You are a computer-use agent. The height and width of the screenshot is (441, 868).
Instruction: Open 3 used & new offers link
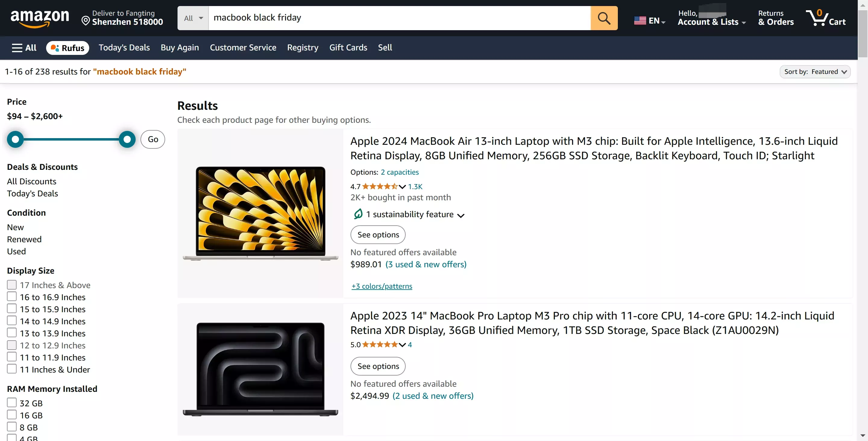point(426,264)
